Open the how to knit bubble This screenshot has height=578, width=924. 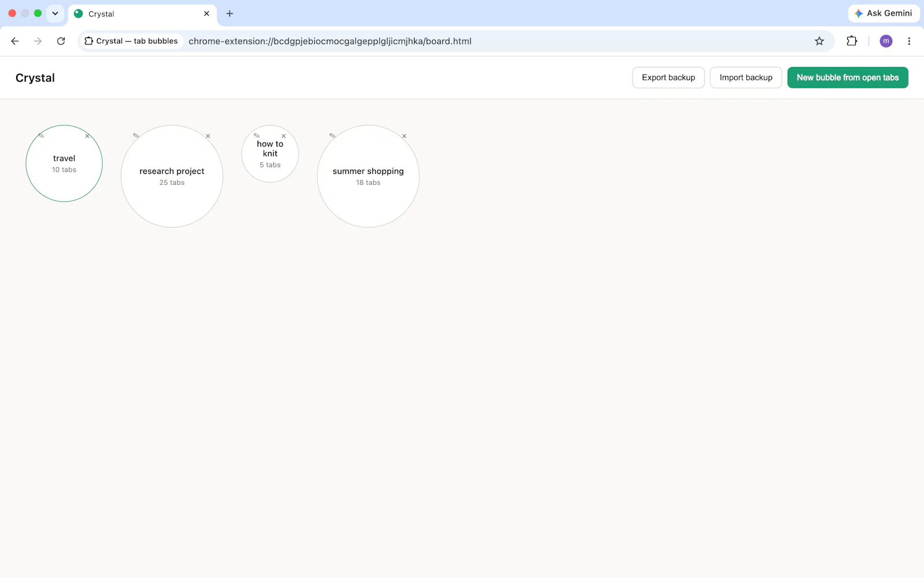[270, 154]
